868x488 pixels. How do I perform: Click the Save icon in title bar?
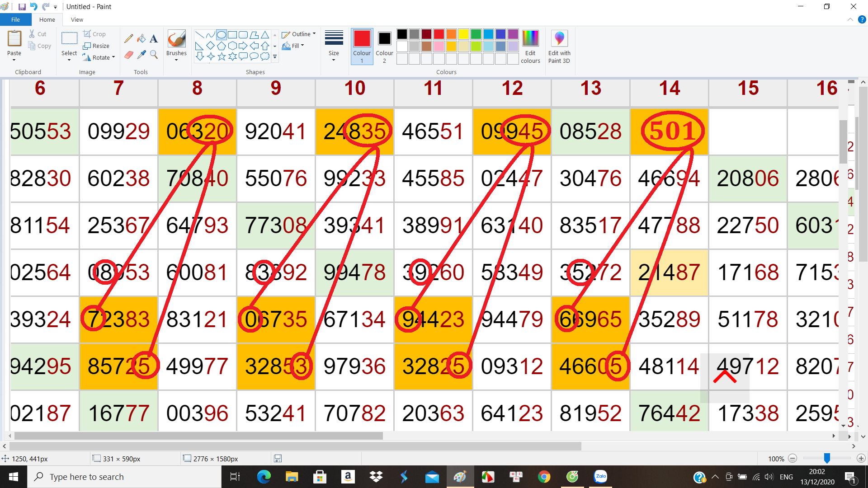coord(22,7)
